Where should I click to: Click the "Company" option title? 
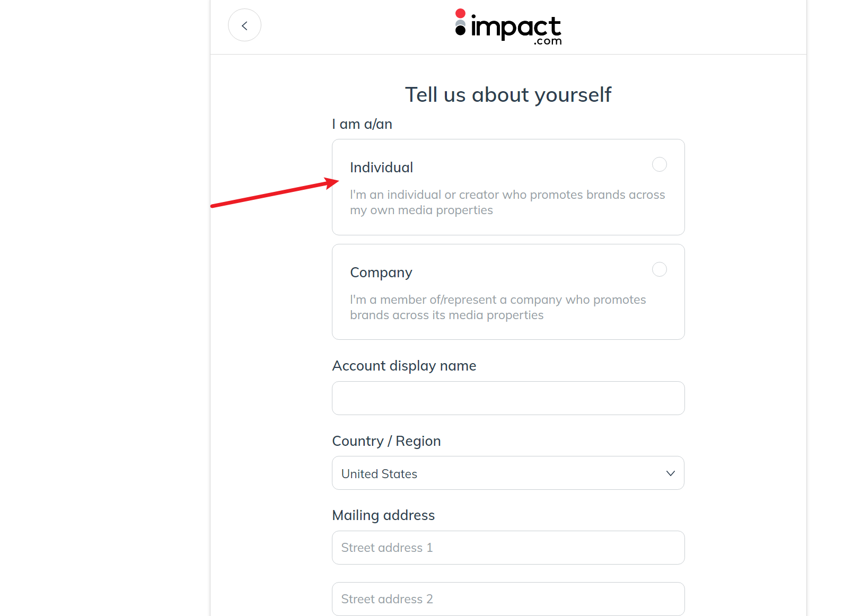381,272
